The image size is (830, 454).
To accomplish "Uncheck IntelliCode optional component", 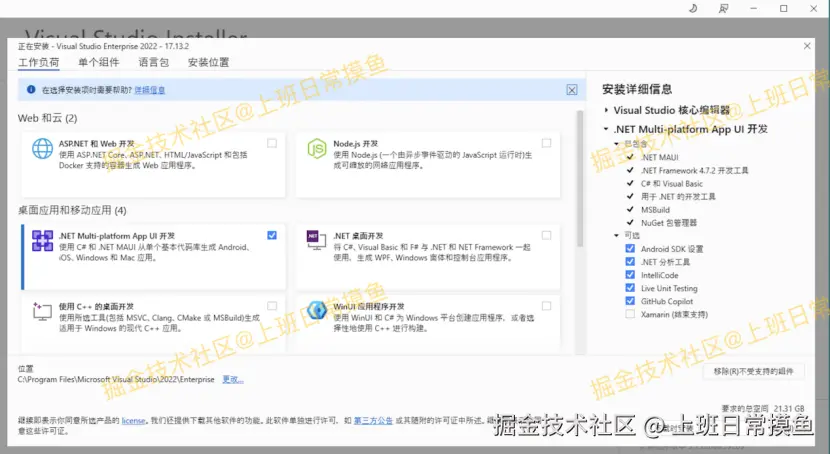I will click(630, 275).
